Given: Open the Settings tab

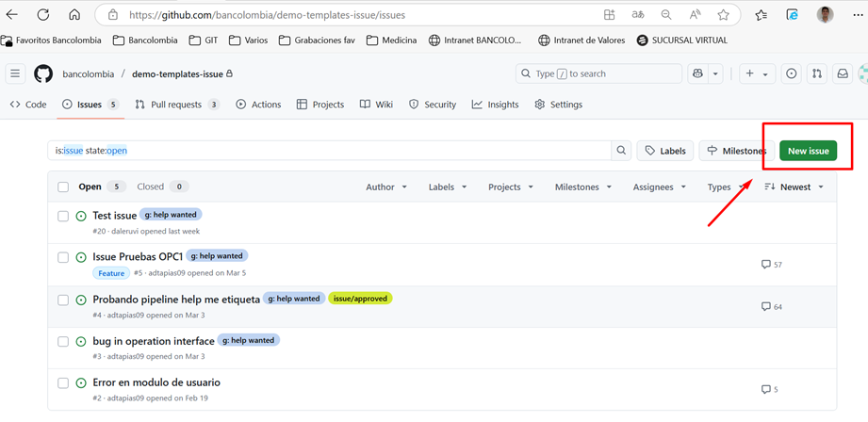Looking at the screenshot, I should point(558,105).
